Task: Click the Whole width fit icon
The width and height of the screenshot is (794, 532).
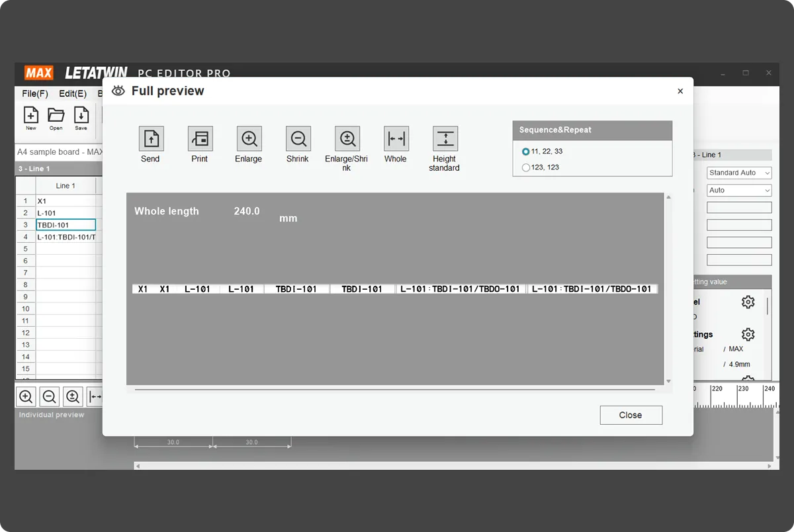Action: (396, 139)
